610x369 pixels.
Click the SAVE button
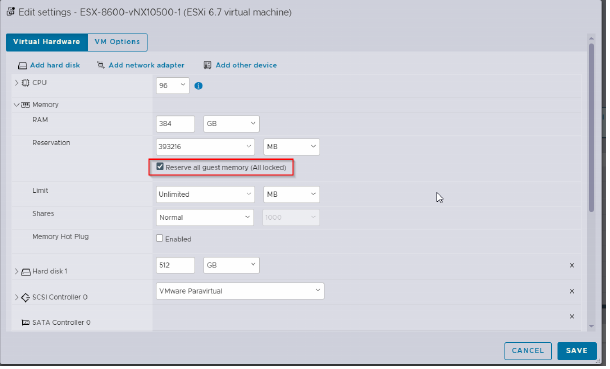(577, 351)
